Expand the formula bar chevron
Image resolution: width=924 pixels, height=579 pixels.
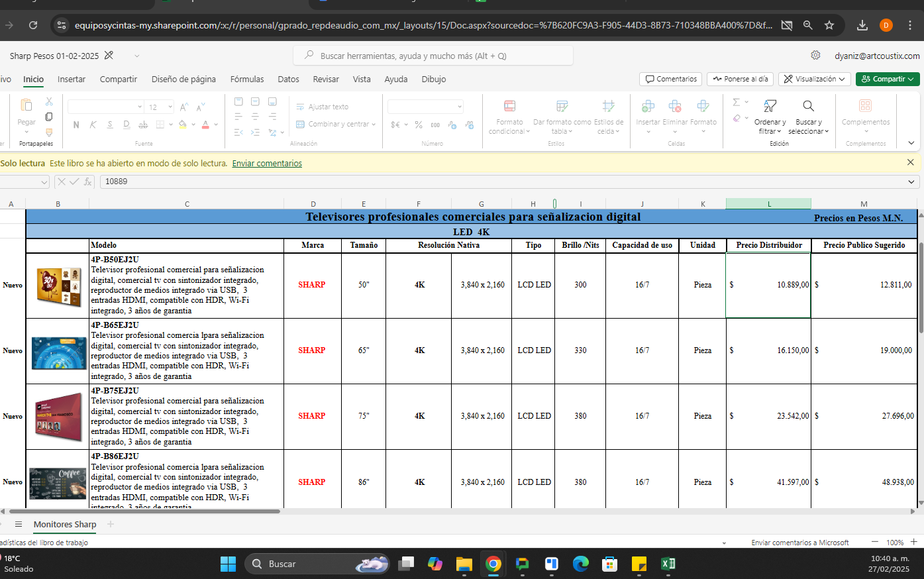(x=912, y=182)
